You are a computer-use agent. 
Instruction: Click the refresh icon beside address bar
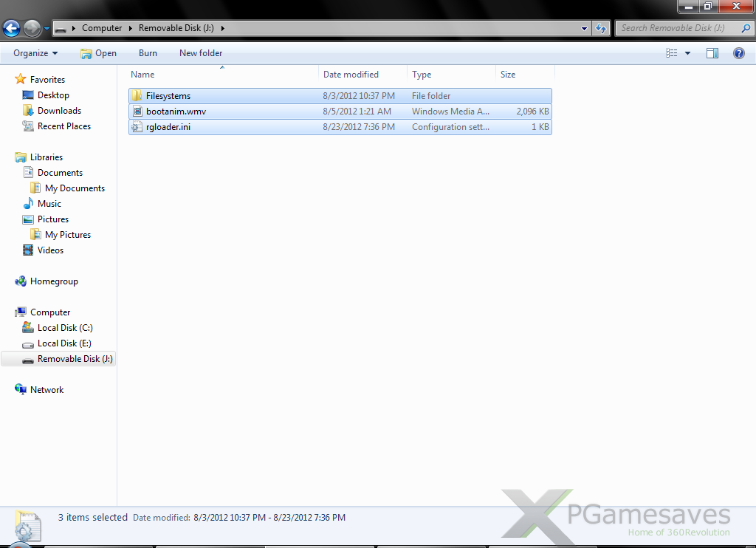pos(602,29)
